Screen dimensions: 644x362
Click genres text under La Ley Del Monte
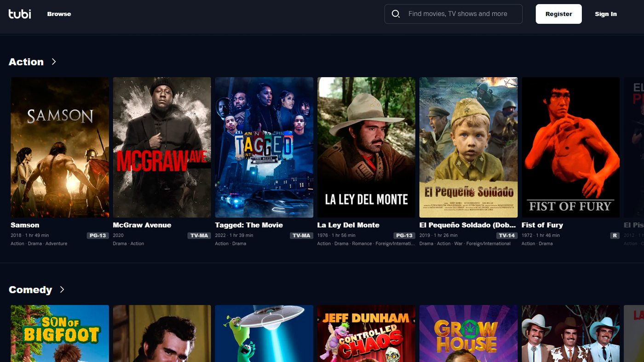(x=366, y=243)
